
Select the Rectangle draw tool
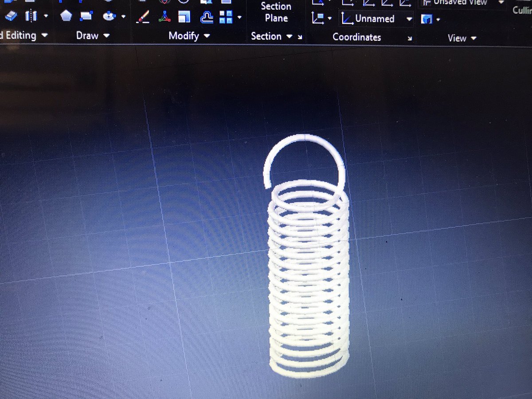pyautogui.click(x=86, y=16)
